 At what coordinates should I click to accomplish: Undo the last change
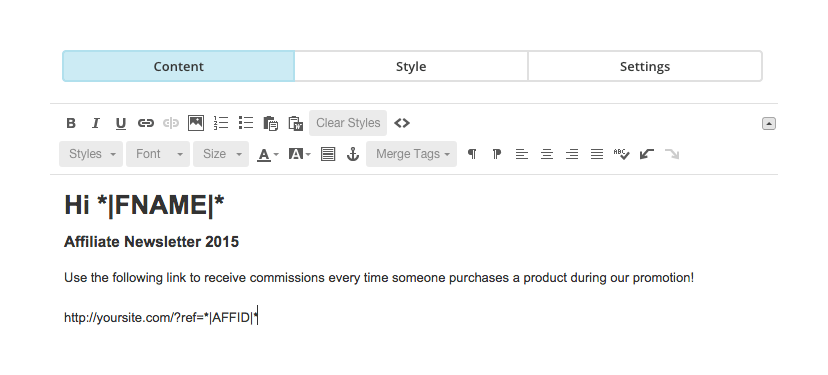point(647,154)
